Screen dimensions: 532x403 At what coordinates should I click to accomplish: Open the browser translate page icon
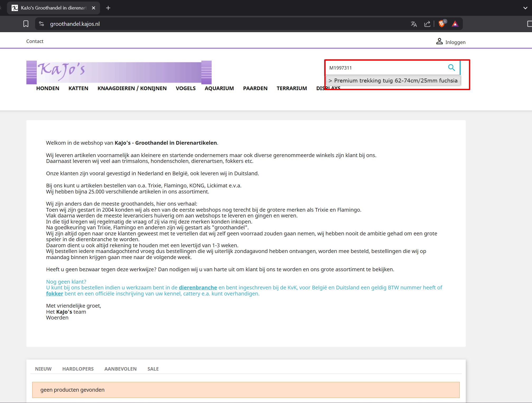(414, 24)
